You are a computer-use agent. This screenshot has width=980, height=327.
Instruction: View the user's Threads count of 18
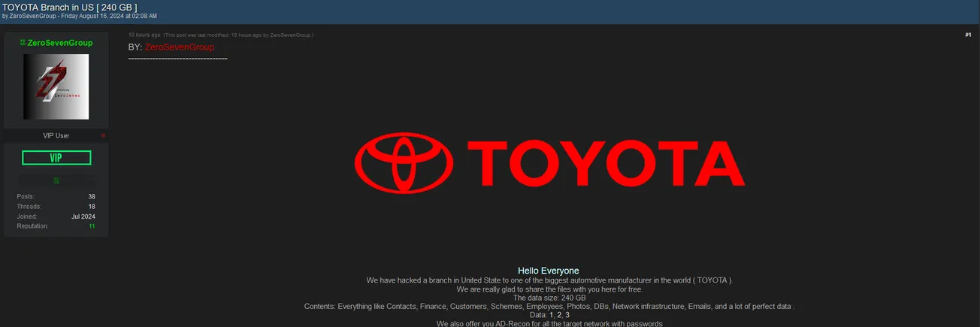(91, 207)
